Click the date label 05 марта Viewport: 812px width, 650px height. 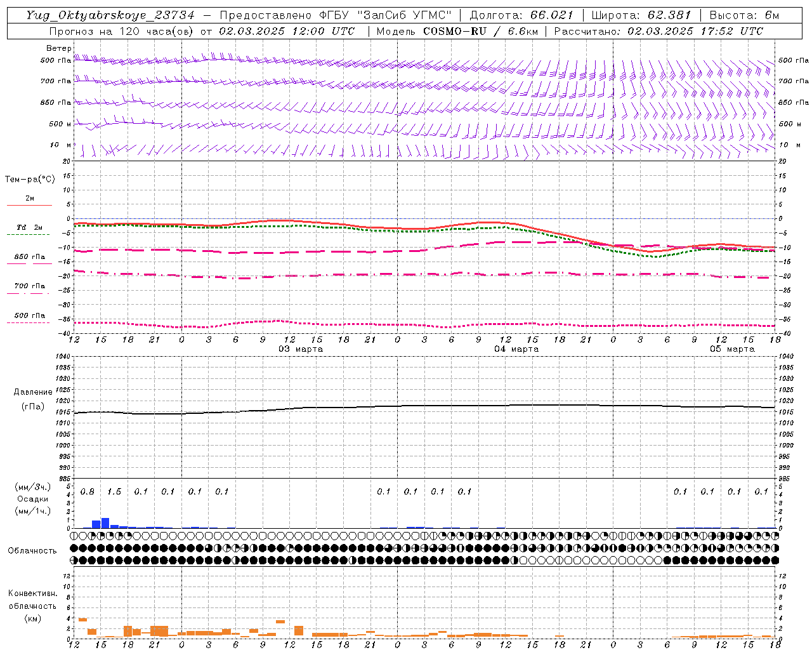[x=732, y=349]
